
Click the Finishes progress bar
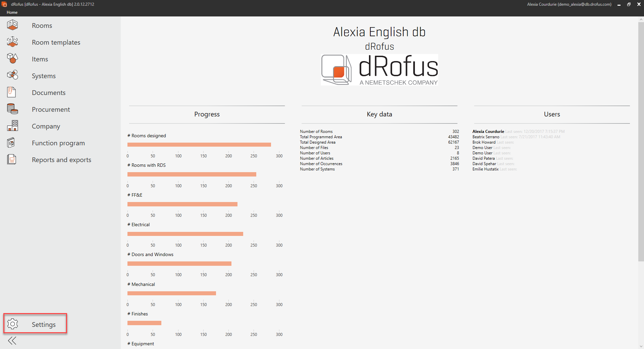point(144,323)
